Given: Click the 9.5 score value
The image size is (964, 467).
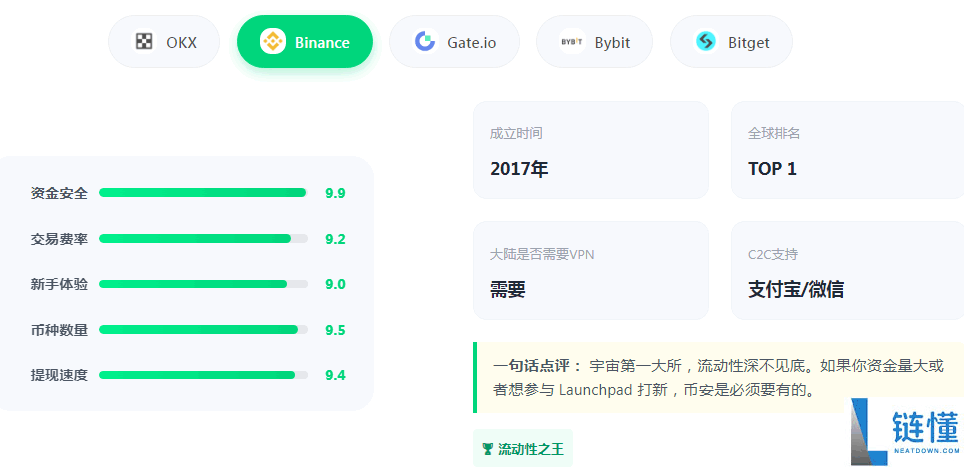Looking at the screenshot, I should tap(335, 330).
